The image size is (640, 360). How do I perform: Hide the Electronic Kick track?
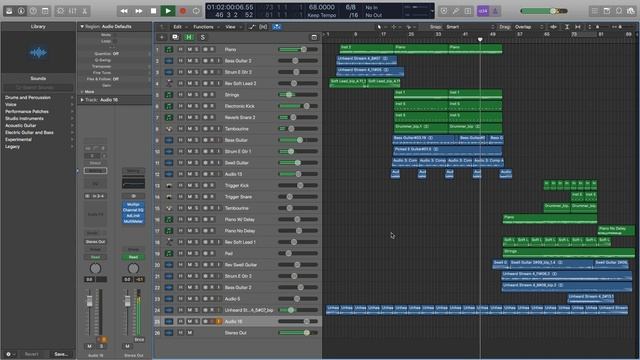coord(180,106)
